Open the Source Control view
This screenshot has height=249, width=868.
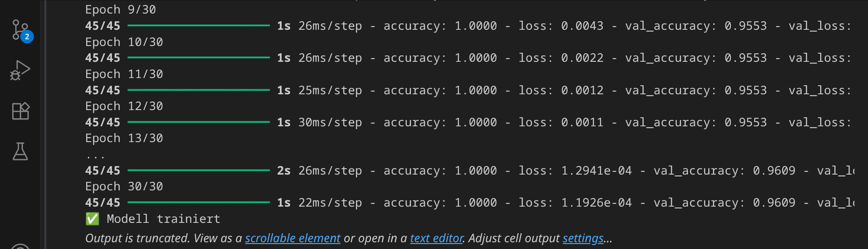[20, 30]
